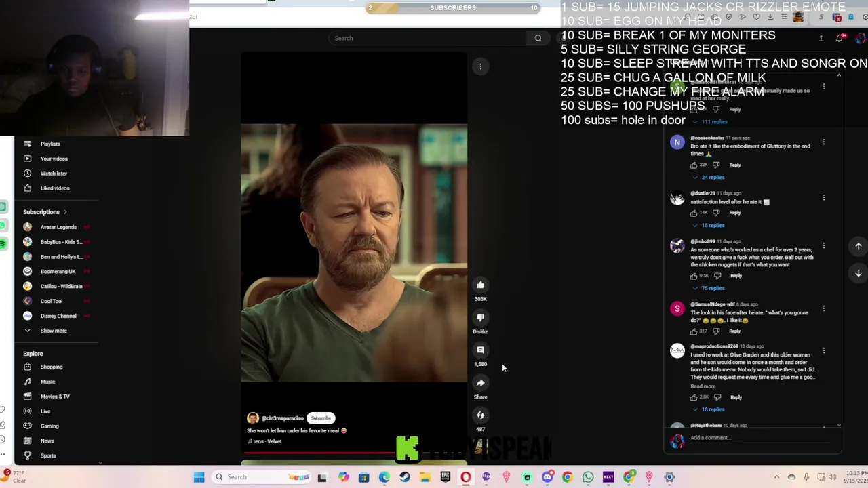Expand 18 replies under @dustin-21

coord(709,226)
